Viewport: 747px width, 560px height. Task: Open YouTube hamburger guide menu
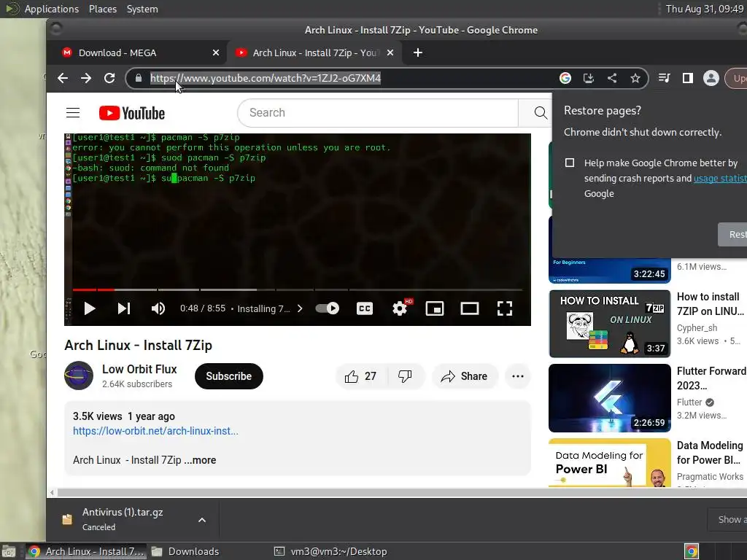coord(73,113)
